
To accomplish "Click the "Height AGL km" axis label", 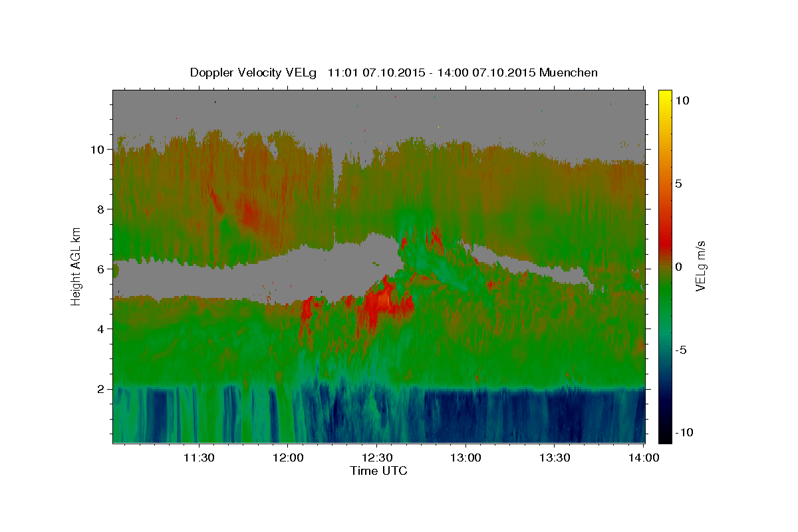I will [x=76, y=266].
